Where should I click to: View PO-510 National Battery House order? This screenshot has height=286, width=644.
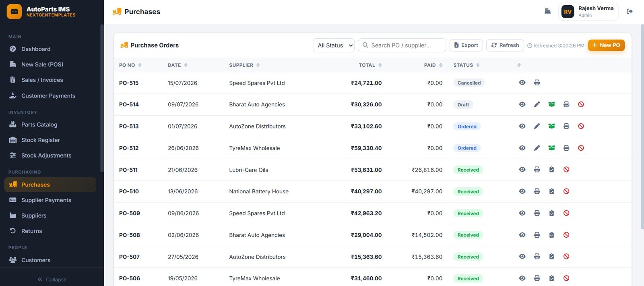[522, 191]
